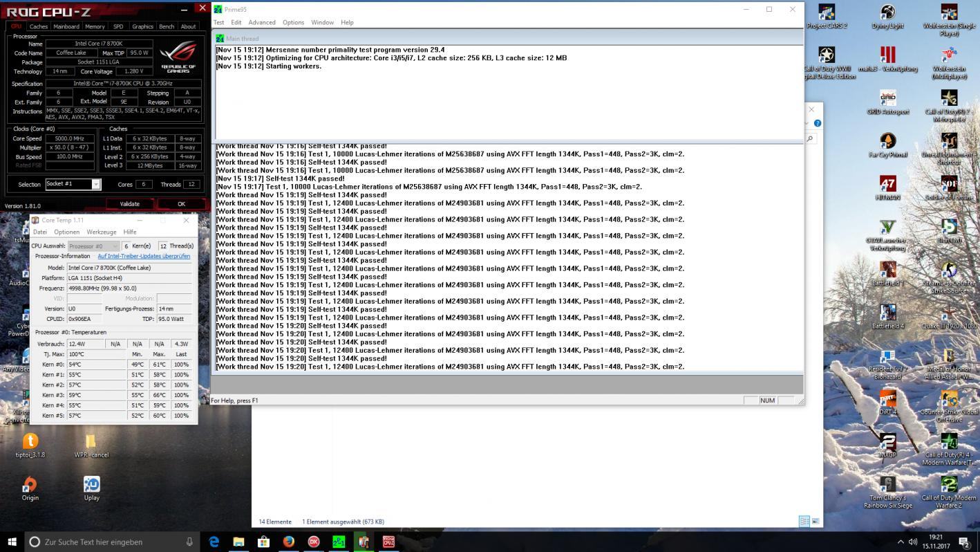Open Prime95 Options menu
Viewport: 980px width, 552px height.
[293, 22]
